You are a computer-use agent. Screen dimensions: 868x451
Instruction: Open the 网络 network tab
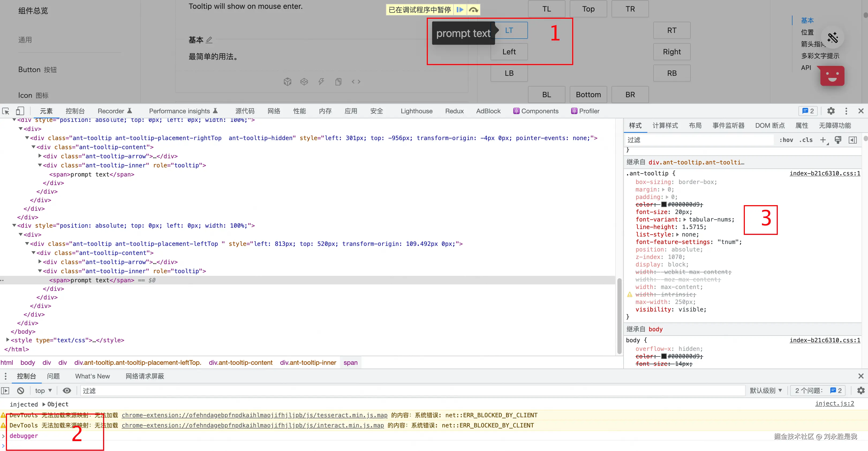[x=274, y=111]
